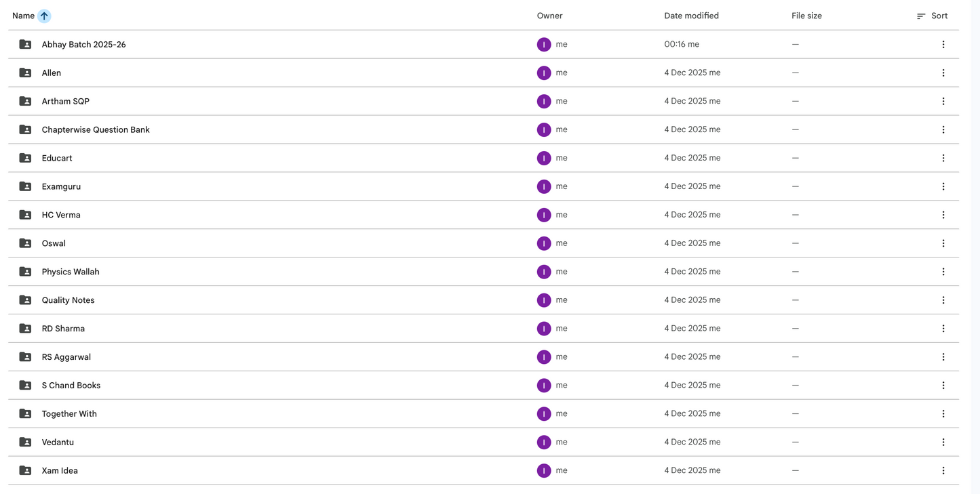This screenshot has height=494, width=980.
Task: Click the Date modified column header
Action: click(x=691, y=16)
